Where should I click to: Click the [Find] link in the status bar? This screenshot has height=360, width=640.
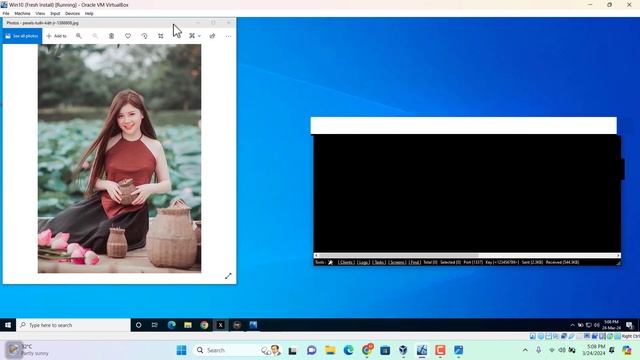point(414,262)
